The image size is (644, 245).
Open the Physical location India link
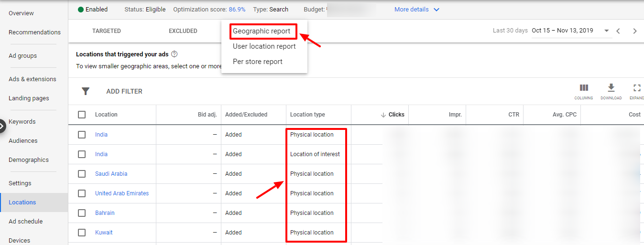pos(101,135)
